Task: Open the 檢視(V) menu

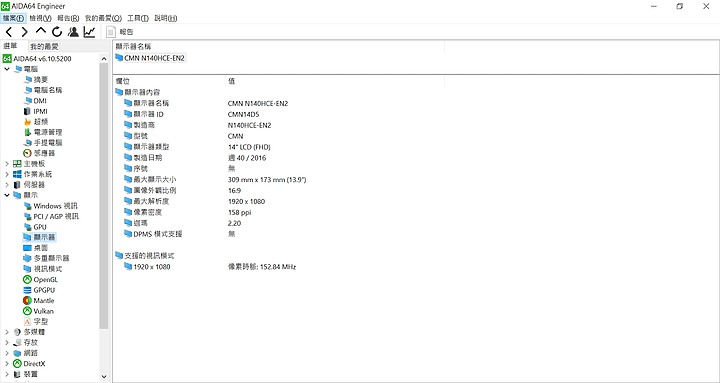Action: click(40, 18)
